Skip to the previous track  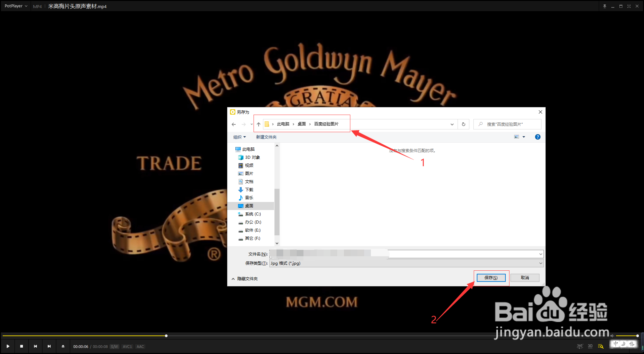click(35, 346)
